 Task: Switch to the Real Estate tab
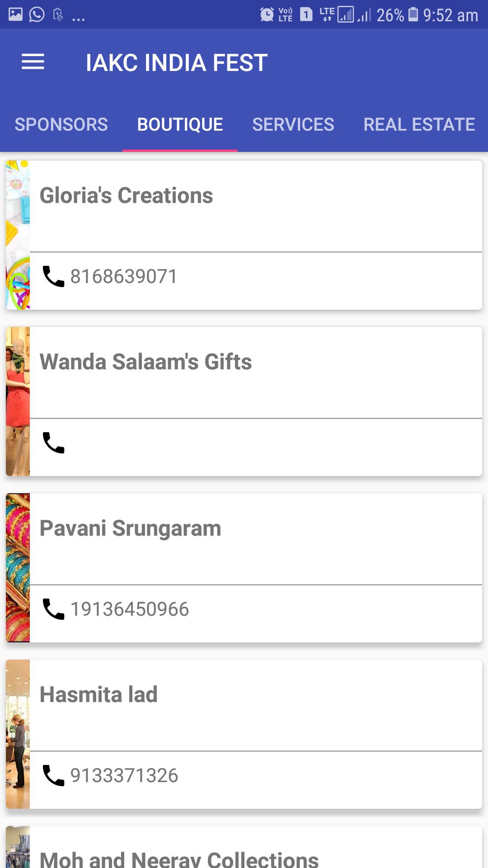click(419, 124)
